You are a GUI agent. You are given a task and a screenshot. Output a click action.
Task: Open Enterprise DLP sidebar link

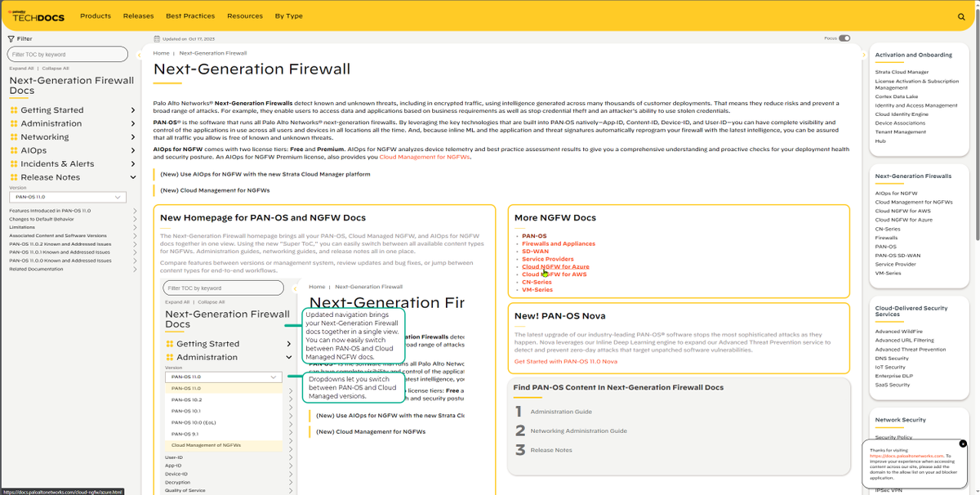pos(893,376)
